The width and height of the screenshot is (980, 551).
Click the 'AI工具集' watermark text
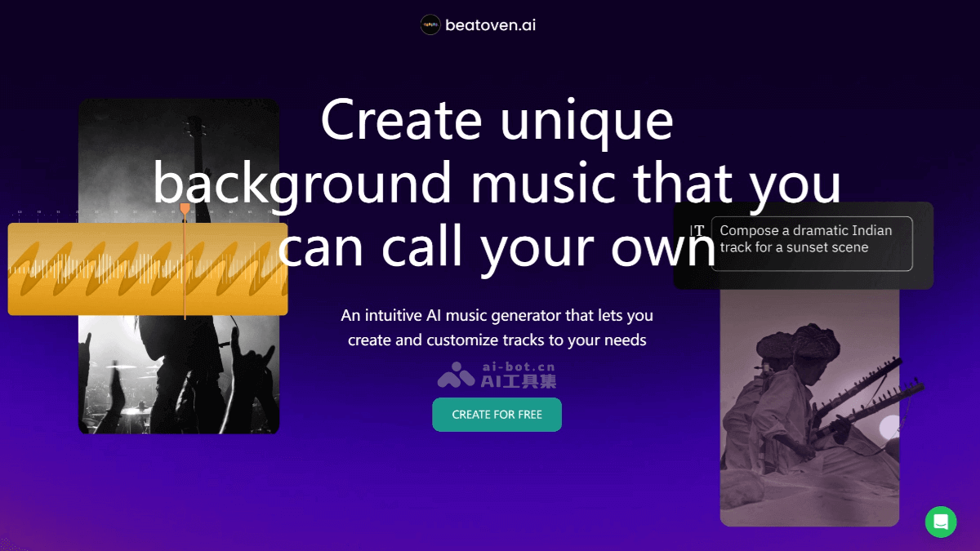tap(519, 380)
